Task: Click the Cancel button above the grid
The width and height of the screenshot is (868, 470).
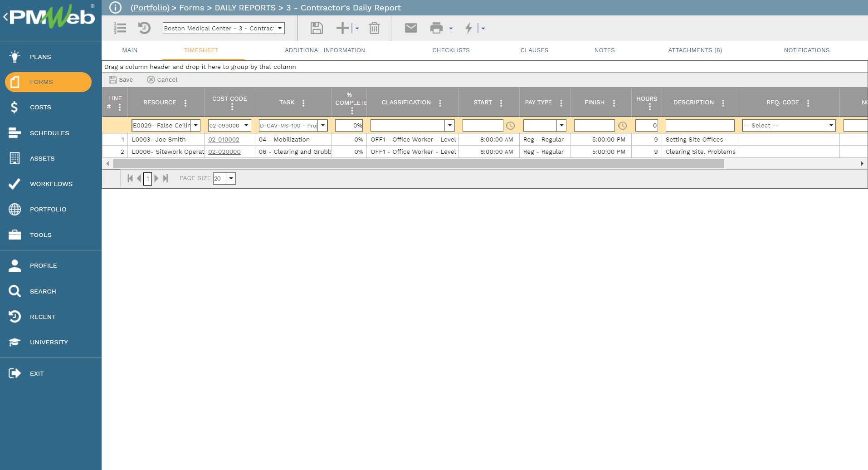Action: coord(162,80)
